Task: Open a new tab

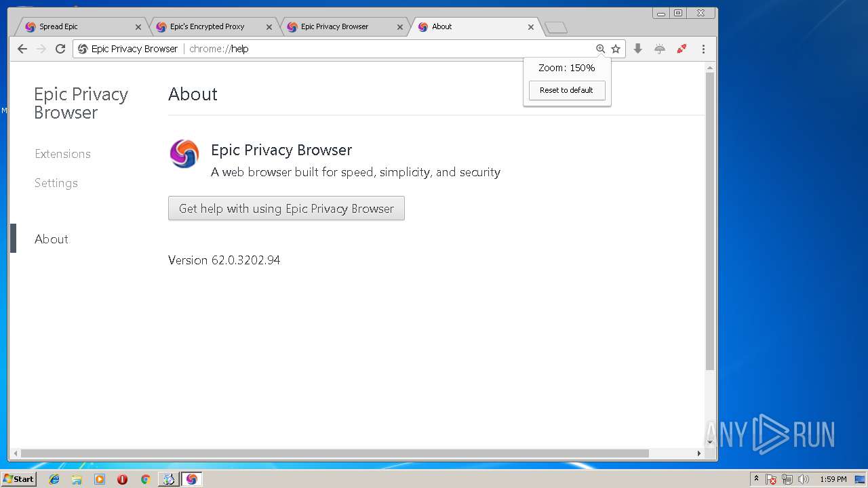Action: pos(556,28)
